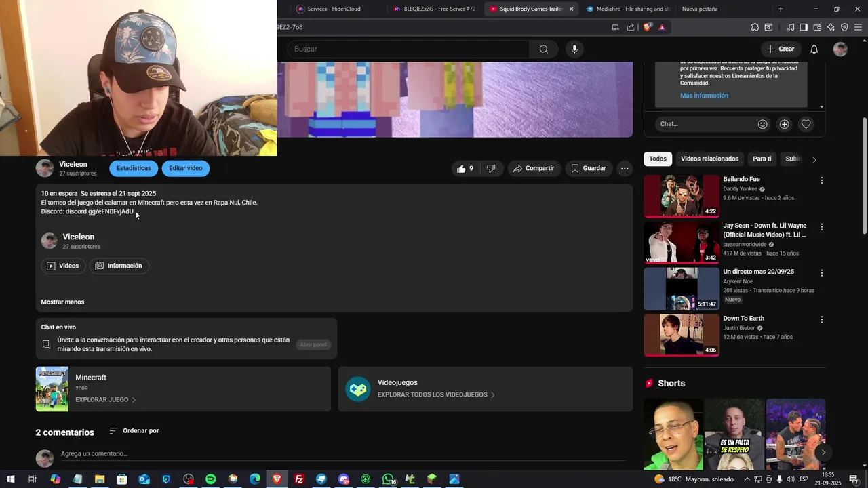Open Brave Shields lion icon
The width and height of the screenshot is (868, 488).
pos(648,27)
